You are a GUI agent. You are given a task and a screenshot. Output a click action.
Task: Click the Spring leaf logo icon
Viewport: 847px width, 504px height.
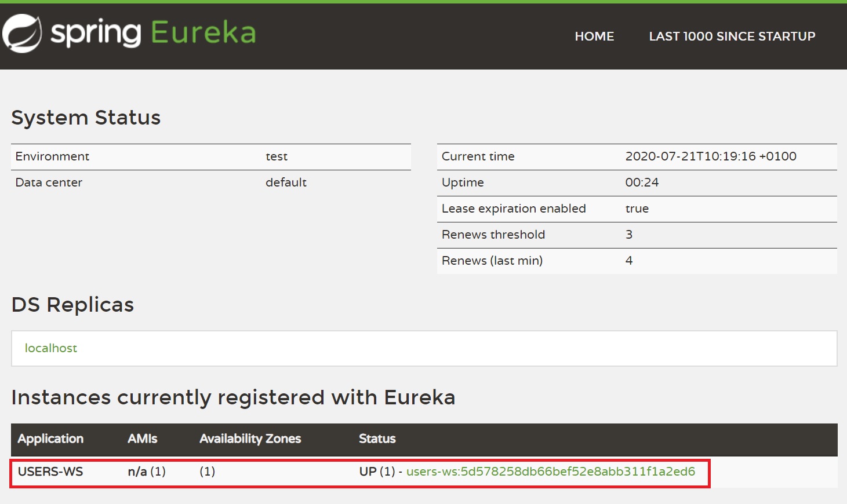(22, 33)
